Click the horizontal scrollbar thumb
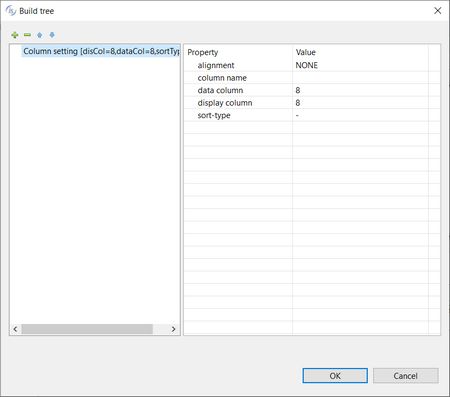This screenshot has height=397, width=450. coord(87,329)
